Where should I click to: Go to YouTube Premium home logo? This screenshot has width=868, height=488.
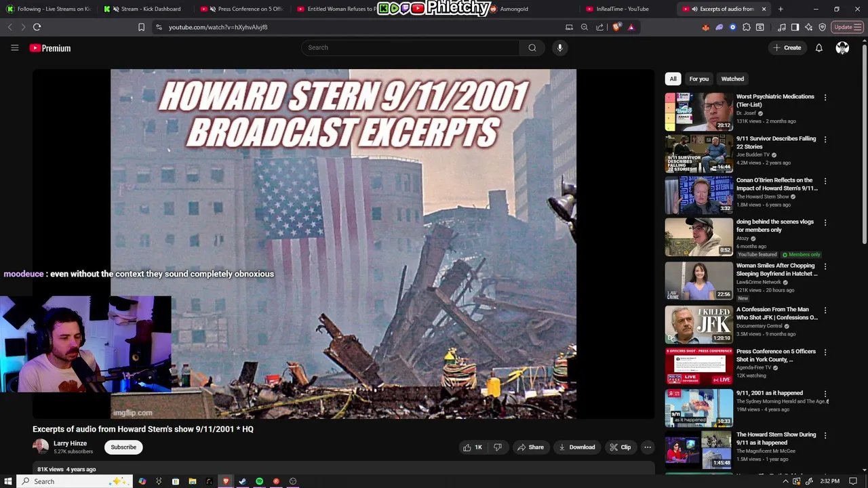click(x=50, y=48)
